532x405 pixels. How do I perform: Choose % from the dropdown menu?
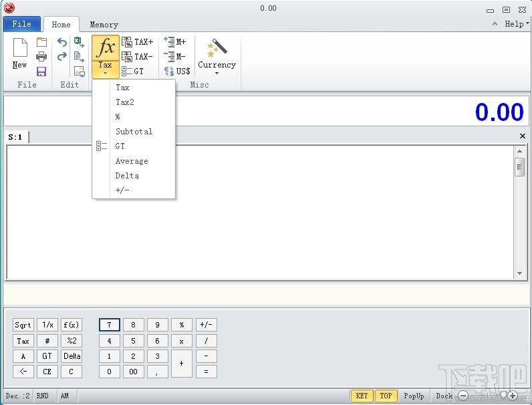tap(134, 117)
